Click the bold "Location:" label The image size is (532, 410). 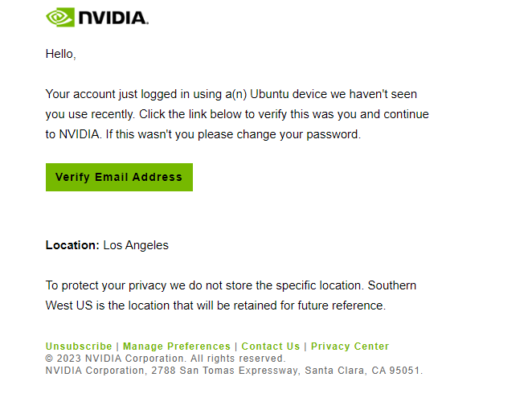(72, 245)
